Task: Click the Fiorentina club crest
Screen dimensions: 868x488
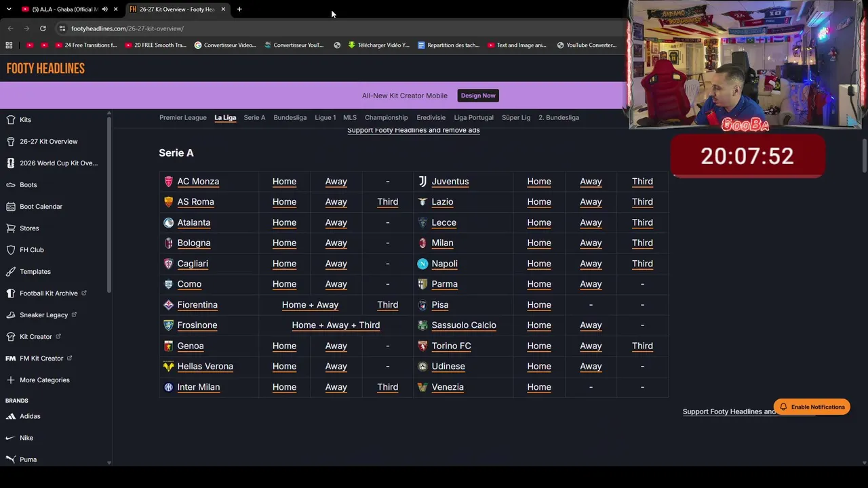Action: click(169, 305)
